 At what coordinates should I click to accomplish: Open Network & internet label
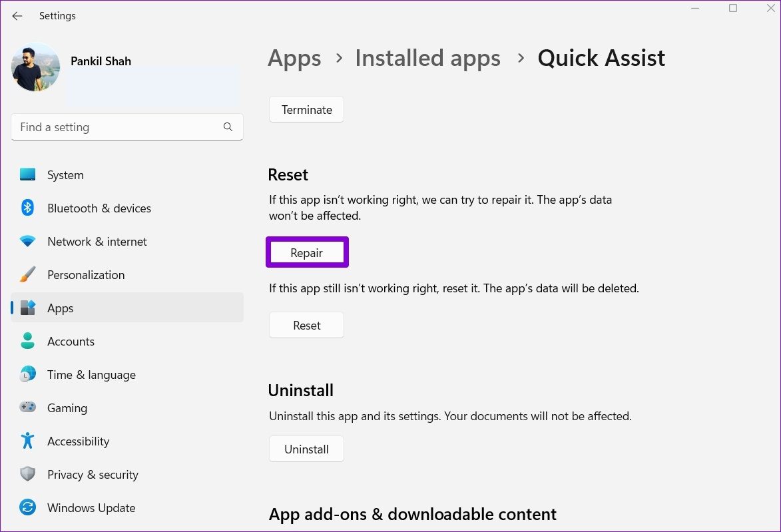point(97,242)
